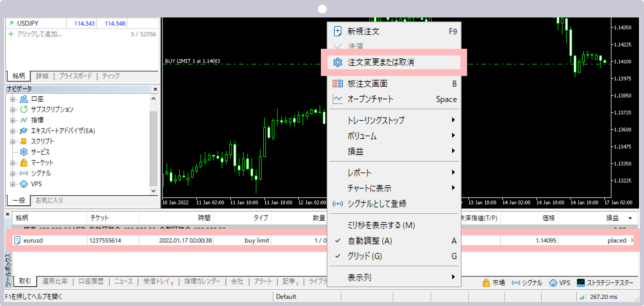
Task: Switch to the 運用比率 tab in Toolbox
Action: point(55,281)
